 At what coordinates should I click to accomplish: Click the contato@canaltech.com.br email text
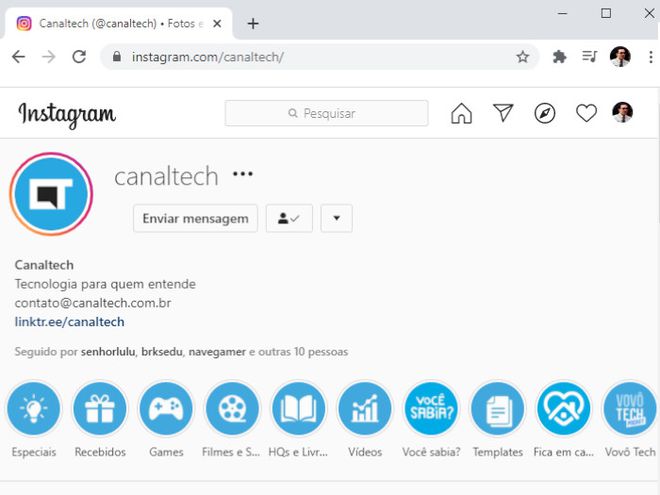[x=93, y=303]
